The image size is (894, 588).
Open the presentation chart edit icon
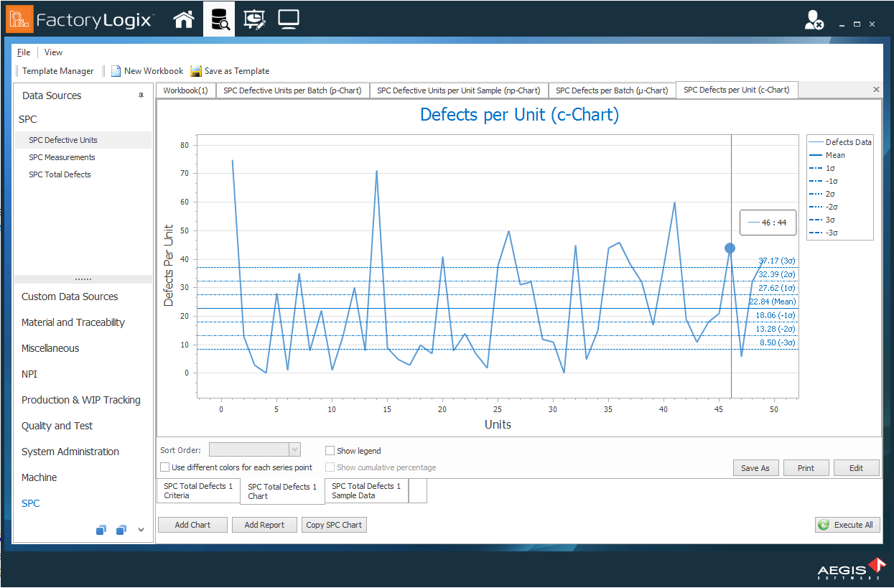(254, 19)
